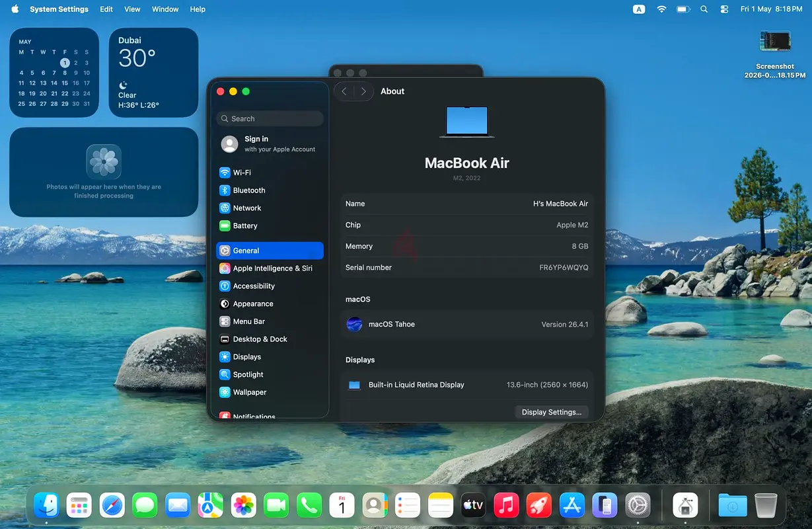The width and height of the screenshot is (812, 529).
Task: Click the input source indicator in menu bar
Action: pos(639,9)
